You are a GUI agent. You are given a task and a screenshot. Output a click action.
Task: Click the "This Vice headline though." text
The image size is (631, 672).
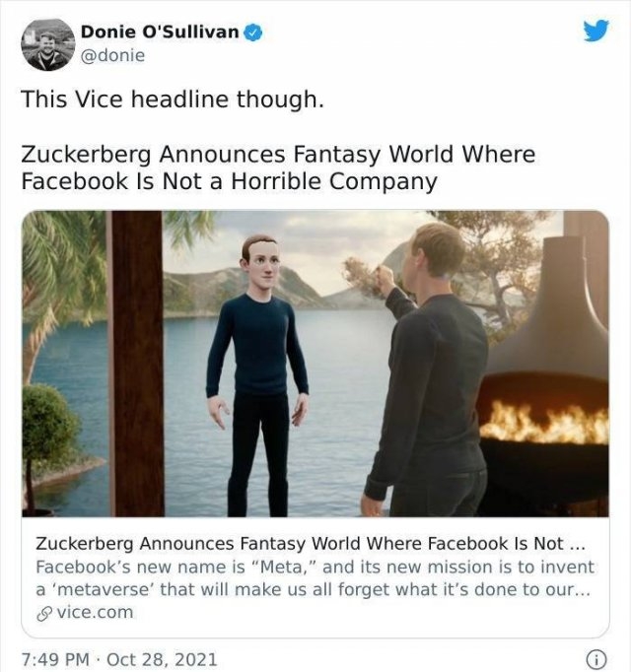[x=173, y=101]
